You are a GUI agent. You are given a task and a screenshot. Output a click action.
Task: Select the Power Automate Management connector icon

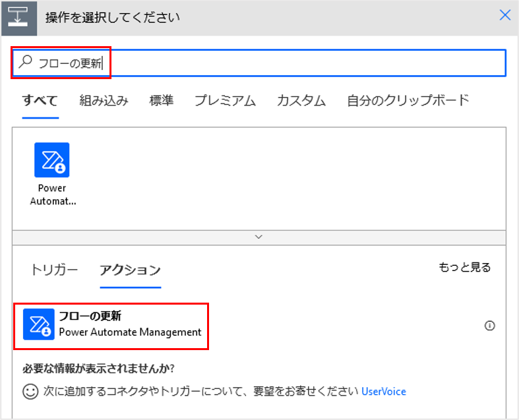coord(52,160)
